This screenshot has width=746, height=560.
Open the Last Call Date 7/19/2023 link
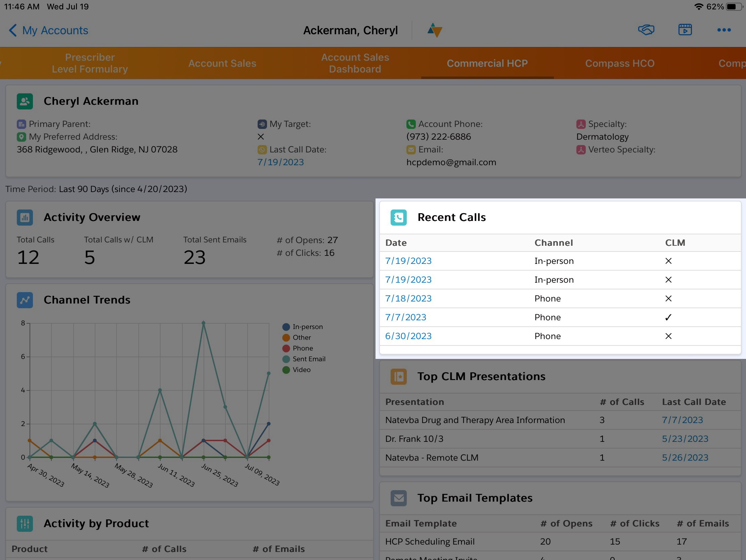pyautogui.click(x=280, y=162)
